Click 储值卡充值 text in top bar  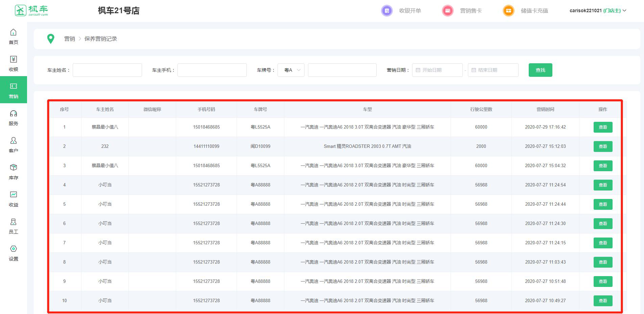[x=534, y=10]
